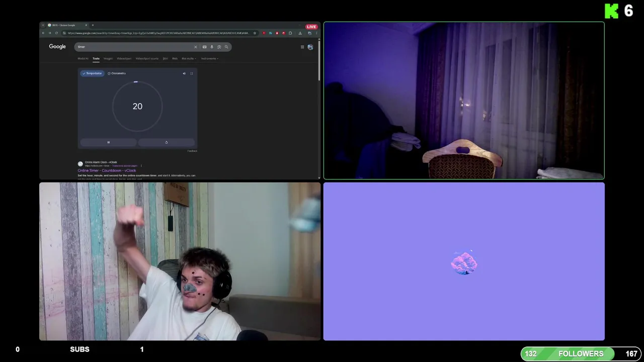Click the red LIVE badge
The width and height of the screenshot is (644, 362).
click(x=311, y=27)
